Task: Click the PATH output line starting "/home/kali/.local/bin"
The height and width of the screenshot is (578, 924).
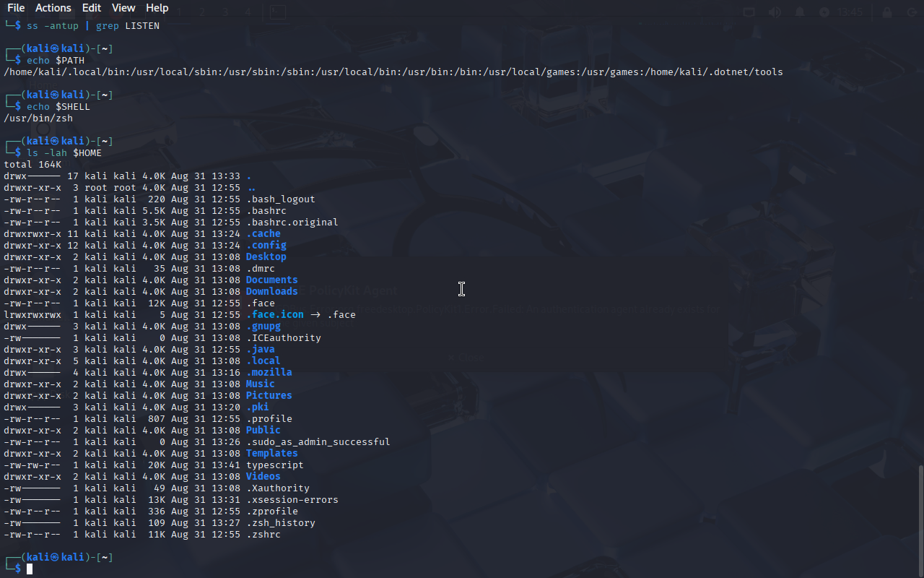Action: 393,72
